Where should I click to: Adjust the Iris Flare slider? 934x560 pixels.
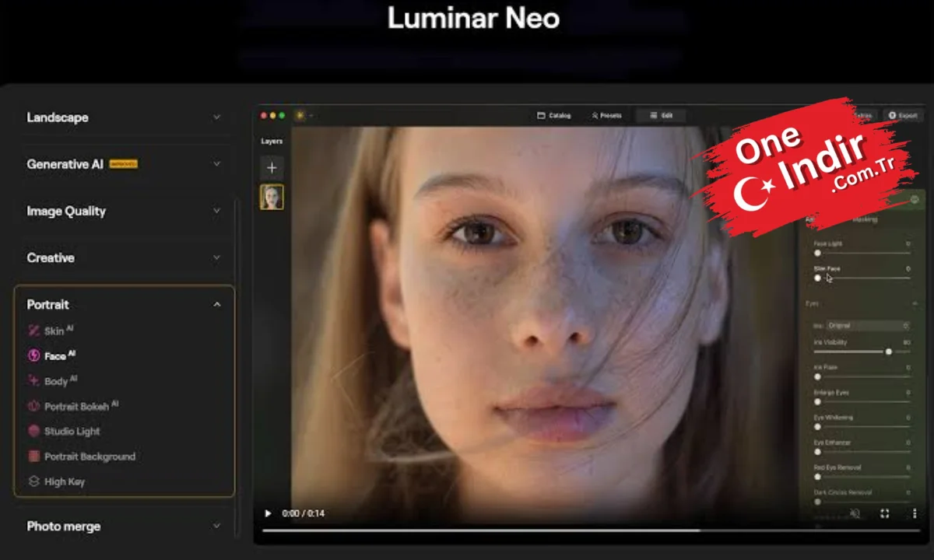pos(862,376)
